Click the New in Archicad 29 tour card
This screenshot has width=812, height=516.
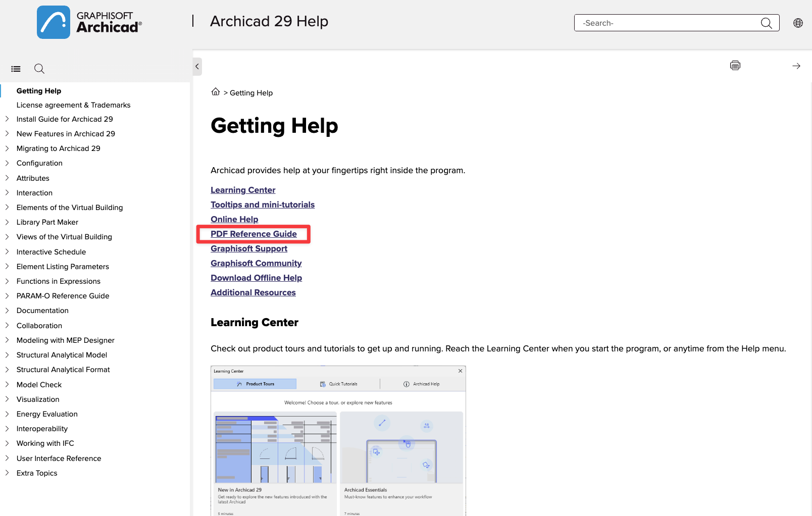tap(275, 463)
